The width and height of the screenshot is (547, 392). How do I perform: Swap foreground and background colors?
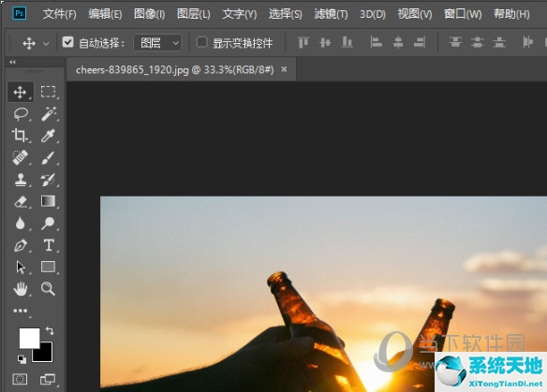coord(50,330)
